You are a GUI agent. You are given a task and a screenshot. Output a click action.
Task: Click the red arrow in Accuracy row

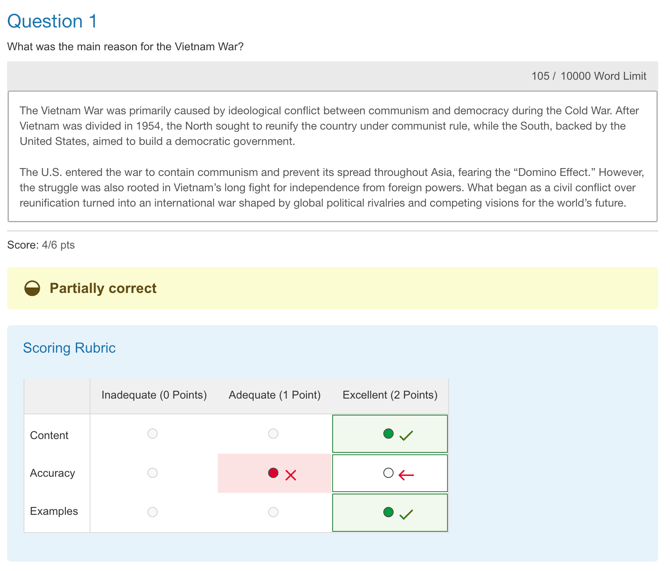[406, 475]
